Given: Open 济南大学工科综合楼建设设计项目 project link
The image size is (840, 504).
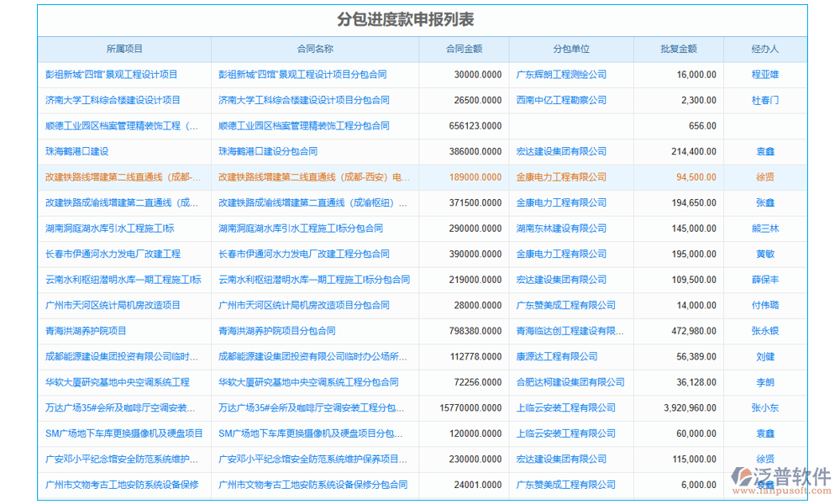Looking at the screenshot, I should point(113,101).
